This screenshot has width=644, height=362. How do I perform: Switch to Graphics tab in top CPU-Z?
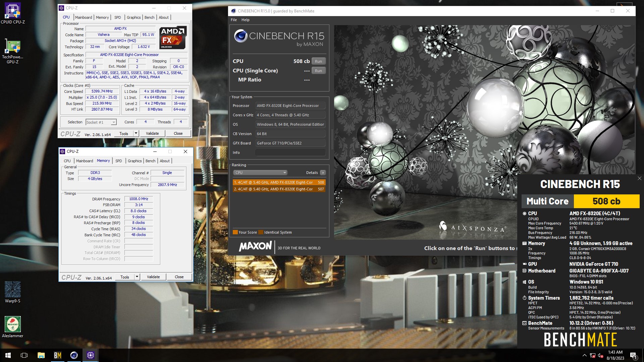134,17
